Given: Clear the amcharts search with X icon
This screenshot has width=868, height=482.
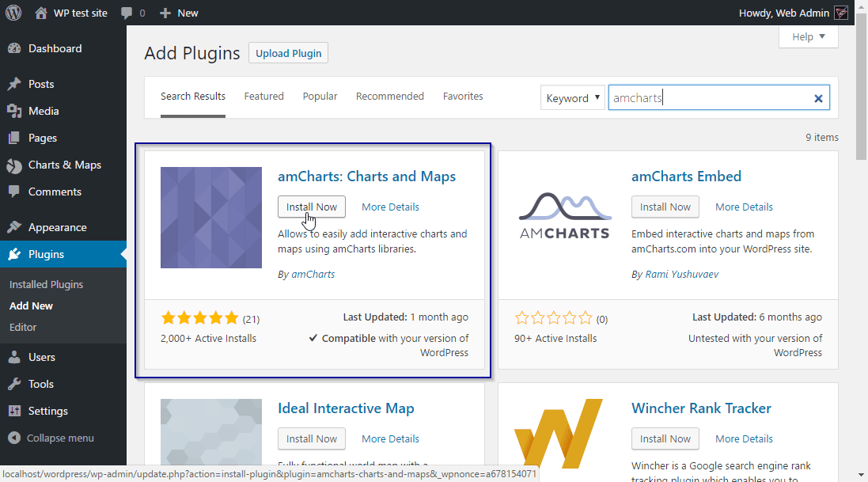Looking at the screenshot, I should pos(818,98).
